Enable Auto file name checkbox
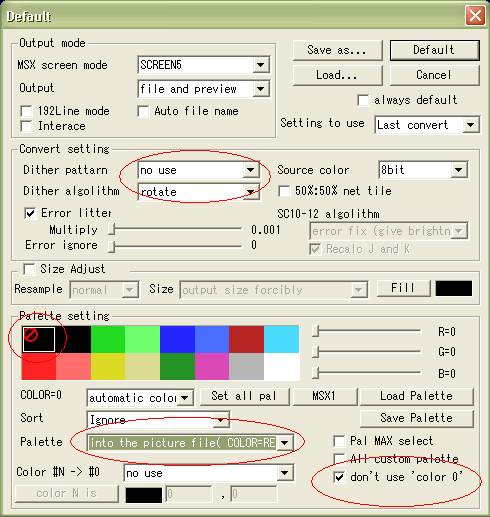Viewport: 490px width, 517px height. pyautogui.click(x=143, y=111)
